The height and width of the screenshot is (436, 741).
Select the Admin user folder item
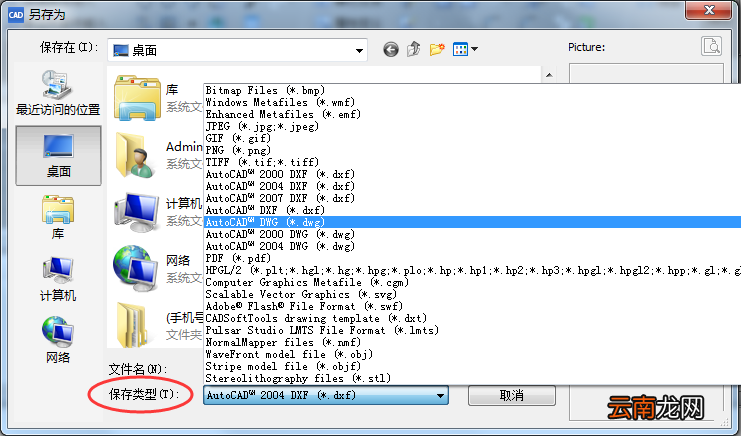(x=158, y=155)
